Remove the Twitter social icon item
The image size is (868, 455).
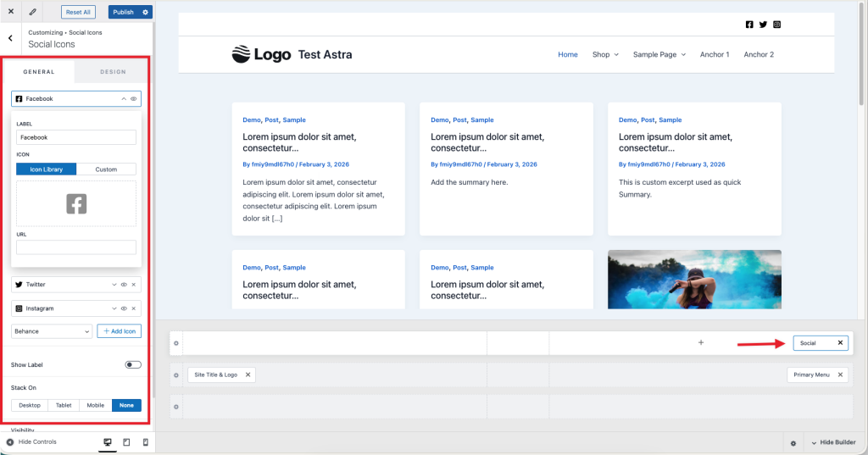[x=133, y=285]
